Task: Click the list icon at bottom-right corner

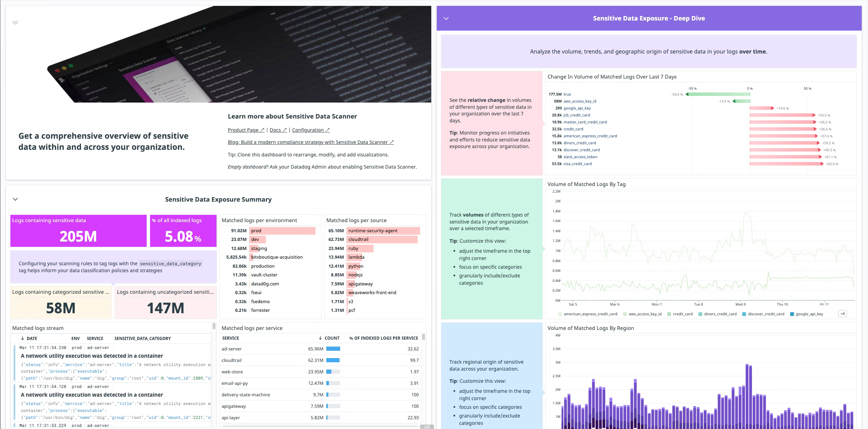Action: (427, 427)
